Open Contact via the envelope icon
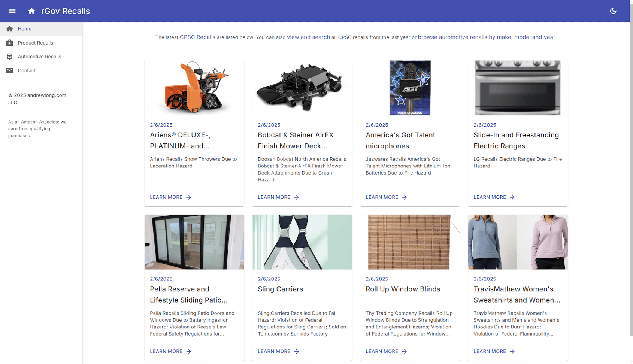Screen dimensions: 633x364 (9, 70)
